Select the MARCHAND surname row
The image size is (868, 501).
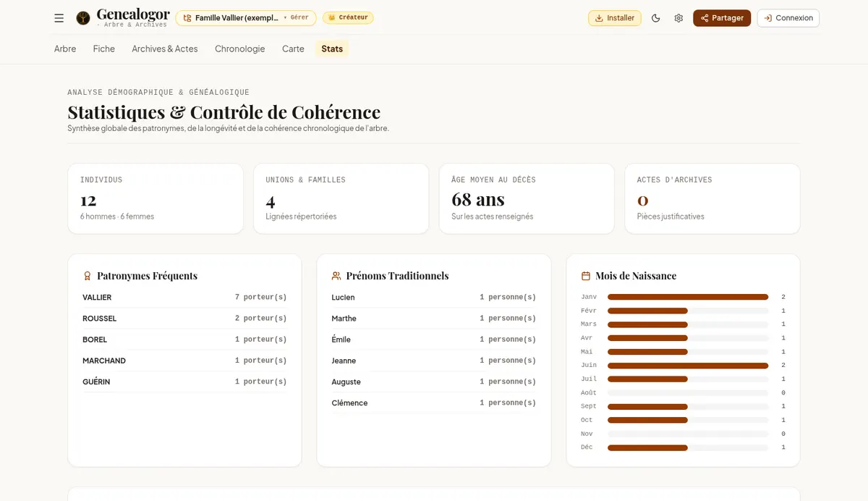click(184, 361)
